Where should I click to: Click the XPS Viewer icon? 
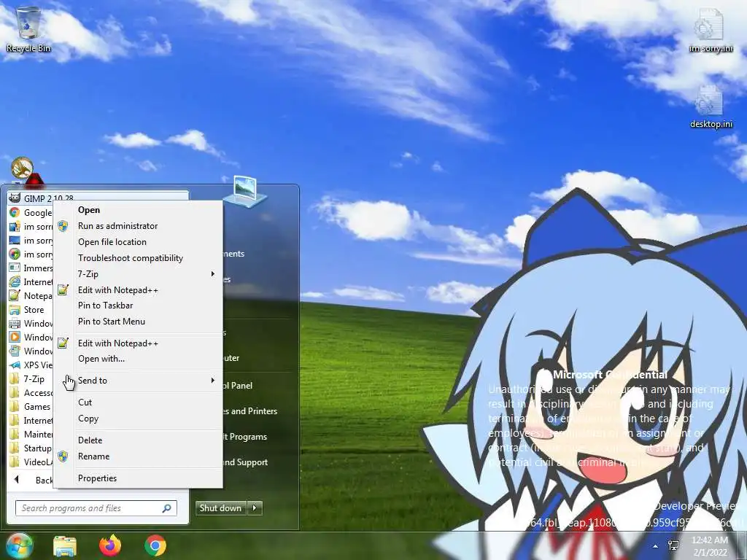click(x=15, y=365)
